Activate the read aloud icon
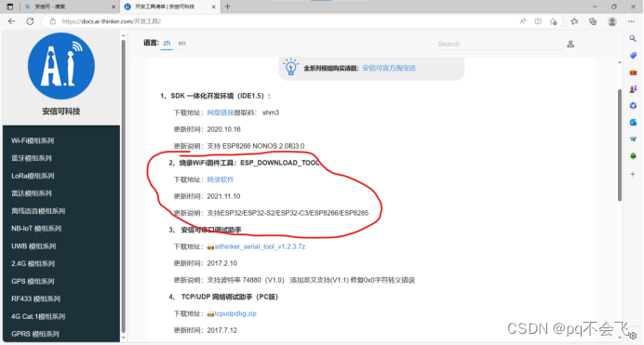The image size is (644, 345). pyautogui.click(x=523, y=21)
